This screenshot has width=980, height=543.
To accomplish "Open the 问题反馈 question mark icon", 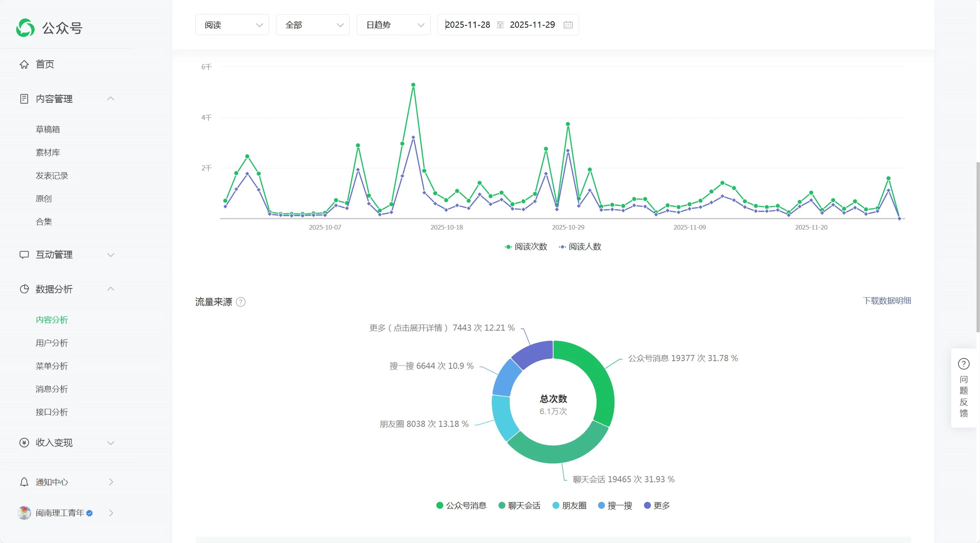I will (963, 364).
